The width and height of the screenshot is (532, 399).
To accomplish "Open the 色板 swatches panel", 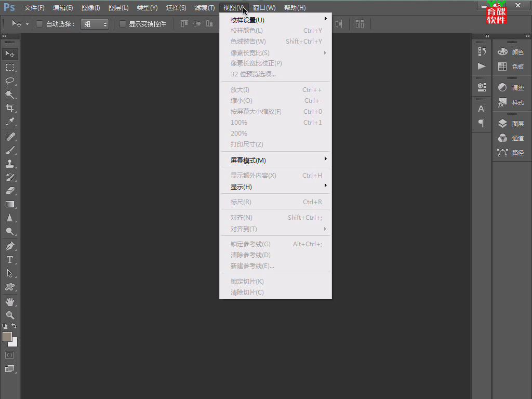I will [511, 66].
